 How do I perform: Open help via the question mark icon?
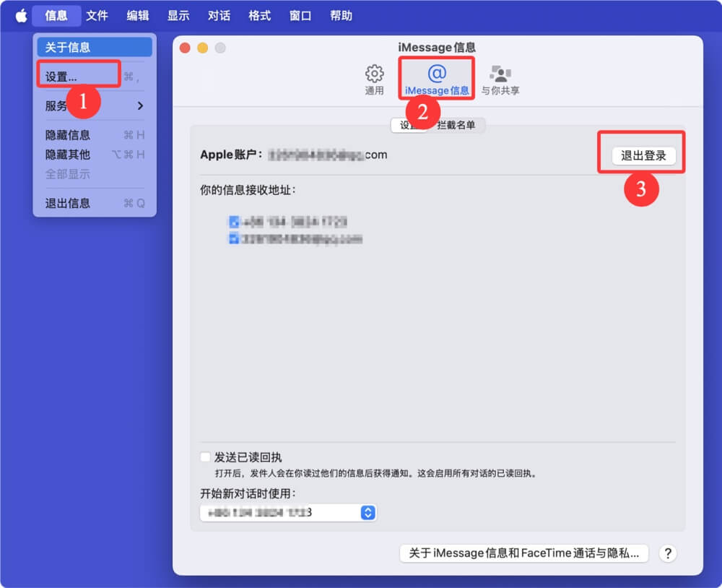click(x=668, y=553)
